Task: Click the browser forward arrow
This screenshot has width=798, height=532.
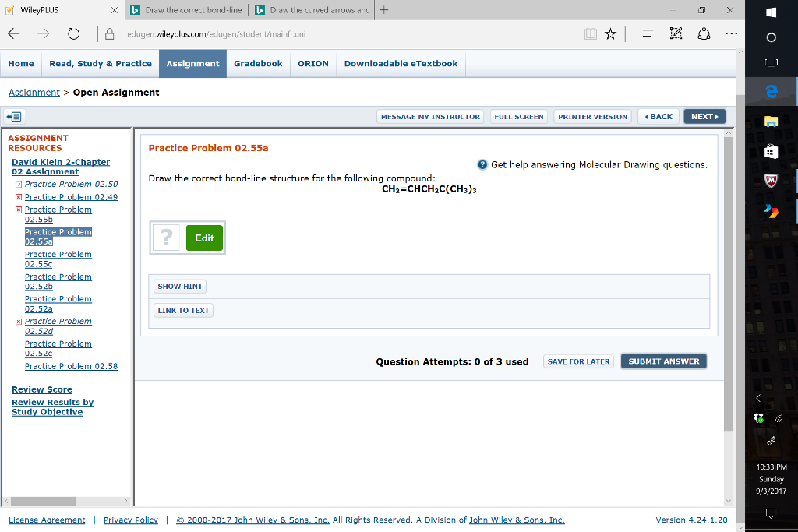Action: click(44, 34)
